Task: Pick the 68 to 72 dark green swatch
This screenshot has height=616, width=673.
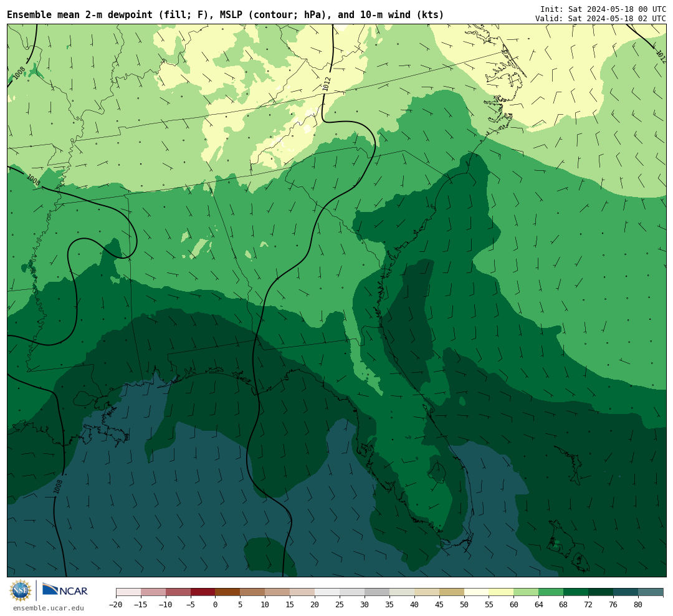Action: tap(576, 592)
